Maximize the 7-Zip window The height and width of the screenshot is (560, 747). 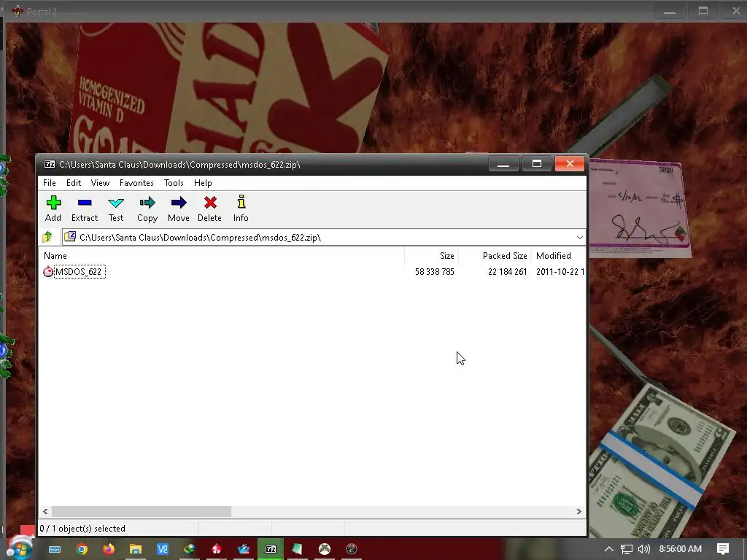(537, 164)
